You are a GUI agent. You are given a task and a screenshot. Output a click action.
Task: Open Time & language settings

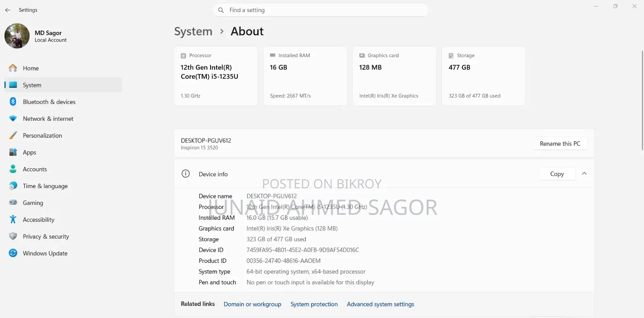pos(63,186)
